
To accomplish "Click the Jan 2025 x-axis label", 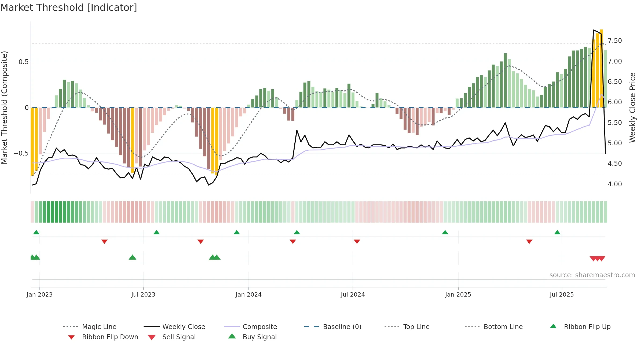I will 458,294.
